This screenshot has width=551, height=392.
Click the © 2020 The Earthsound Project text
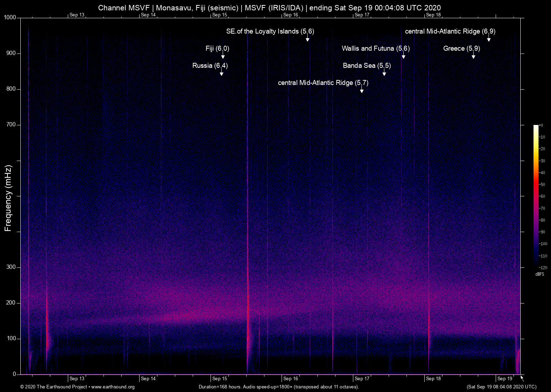tap(54, 387)
